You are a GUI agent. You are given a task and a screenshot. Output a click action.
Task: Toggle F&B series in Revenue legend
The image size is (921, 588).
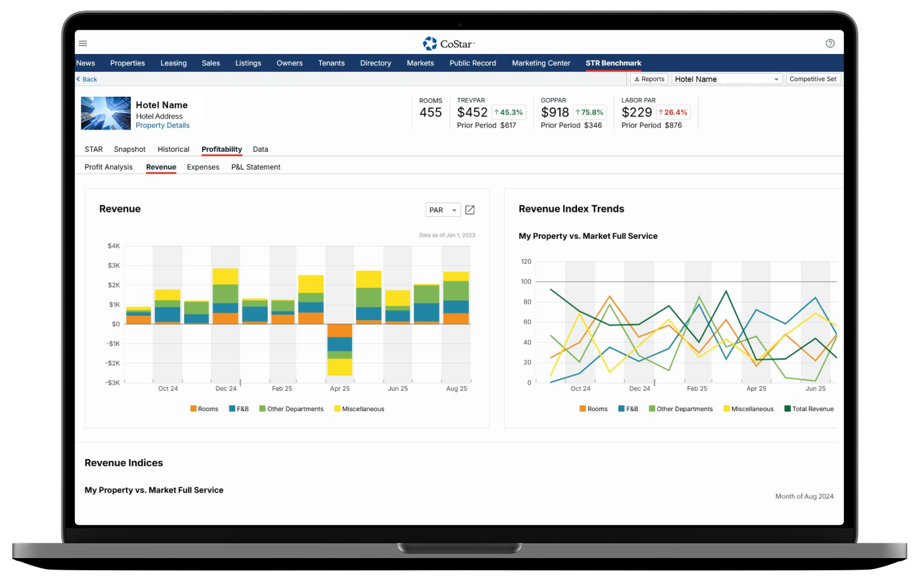(238, 409)
